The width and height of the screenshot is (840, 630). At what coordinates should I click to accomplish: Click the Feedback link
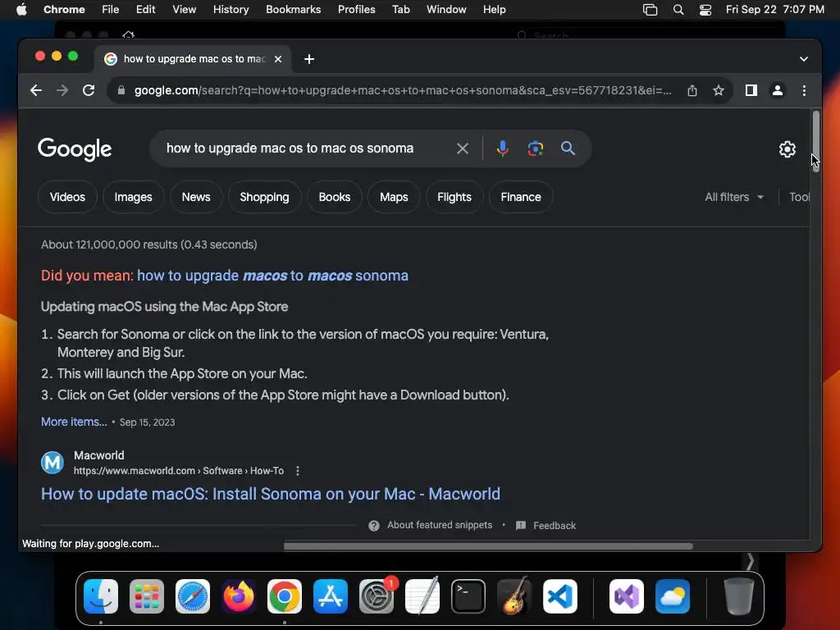click(555, 526)
